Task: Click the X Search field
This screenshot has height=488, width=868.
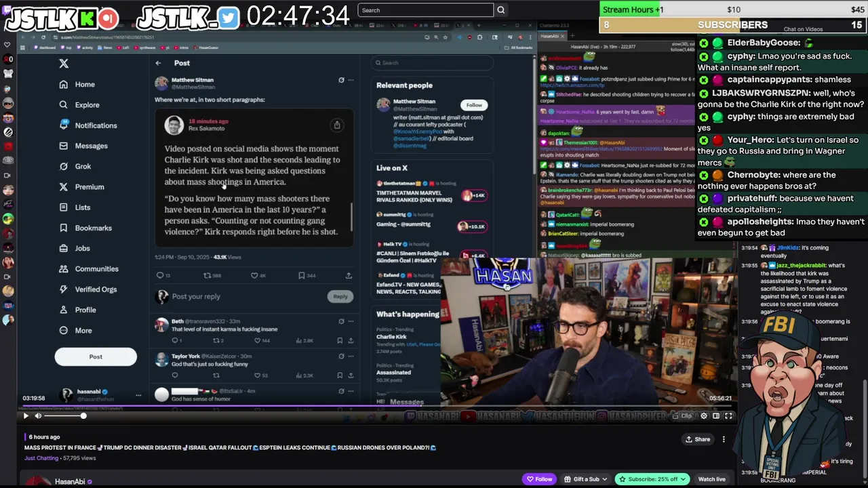Action: coord(431,63)
